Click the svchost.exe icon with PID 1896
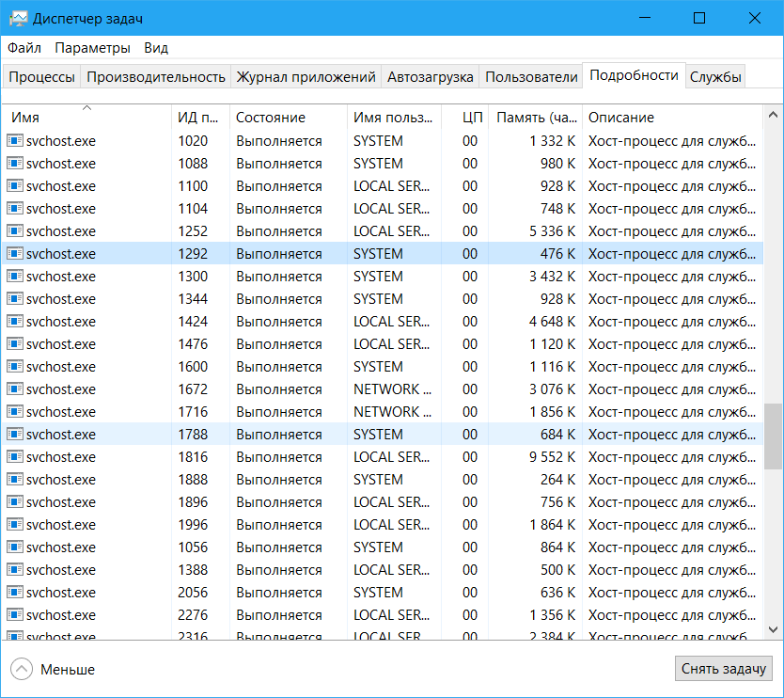This screenshot has width=784, height=698. tap(14, 501)
